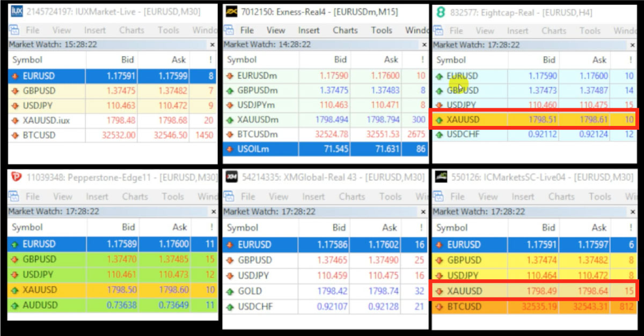Viewport: 644px width, 336px height.
Task: Open the File menu in the IUXMarket-Live window
Action: point(32,31)
